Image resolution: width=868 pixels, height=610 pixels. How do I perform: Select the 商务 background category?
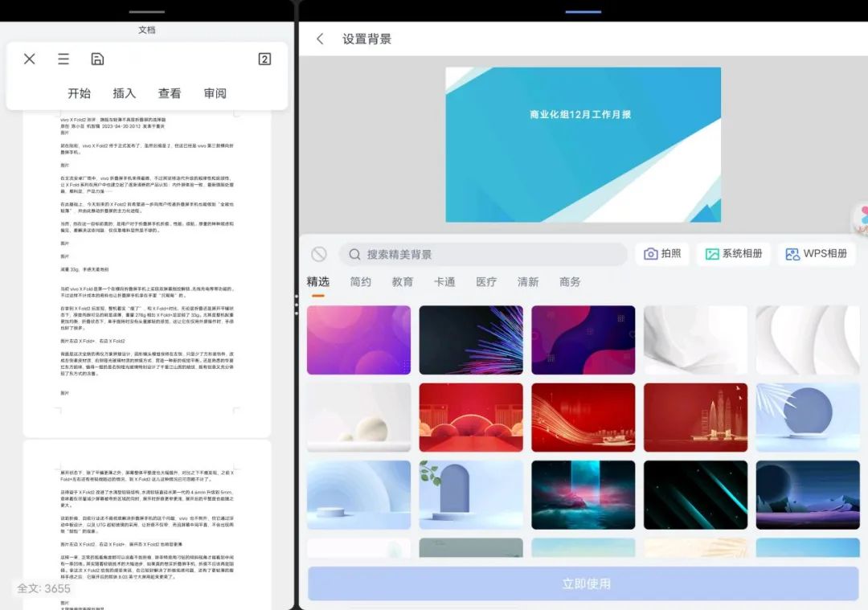click(570, 282)
